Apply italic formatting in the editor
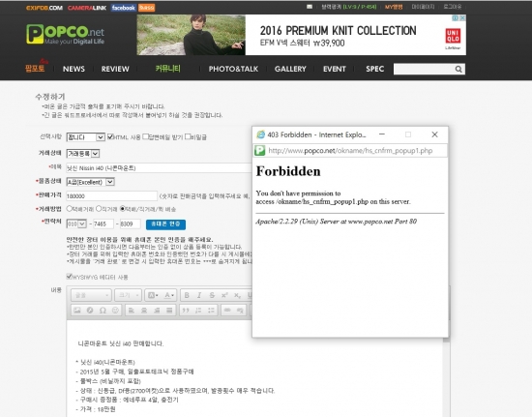Screen dimensions: 532x417 (x=199, y=295)
